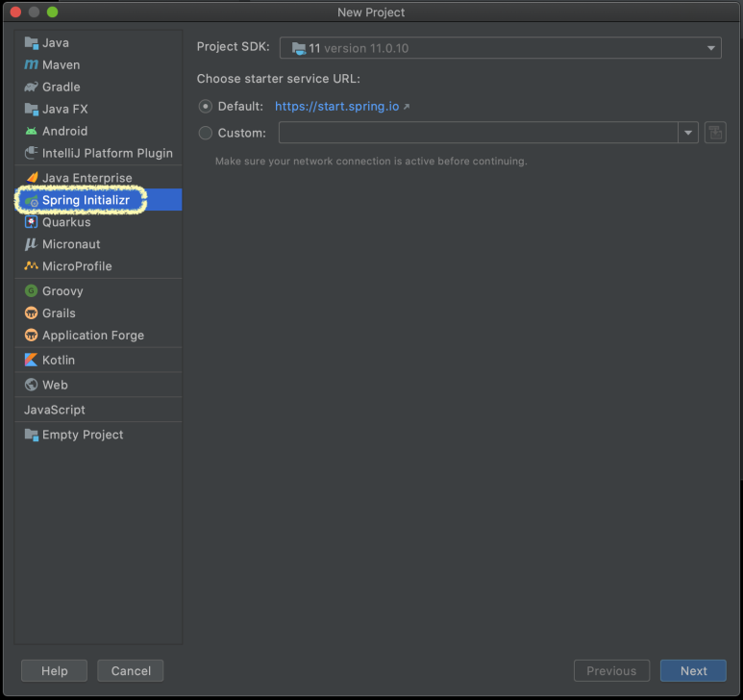The image size is (743, 700).
Task: Click the custom URL browse icon button
Action: click(x=715, y=133)
